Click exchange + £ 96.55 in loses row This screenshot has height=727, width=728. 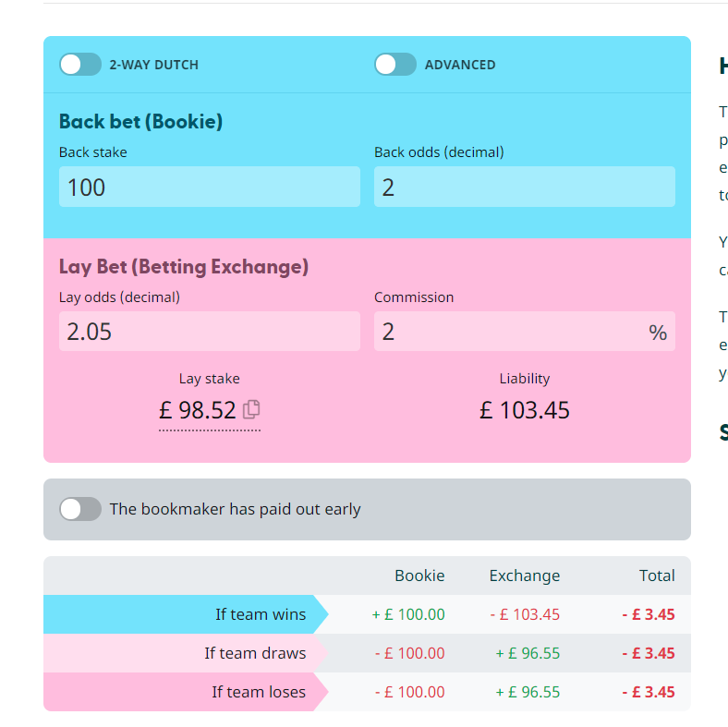click(528, 692)
